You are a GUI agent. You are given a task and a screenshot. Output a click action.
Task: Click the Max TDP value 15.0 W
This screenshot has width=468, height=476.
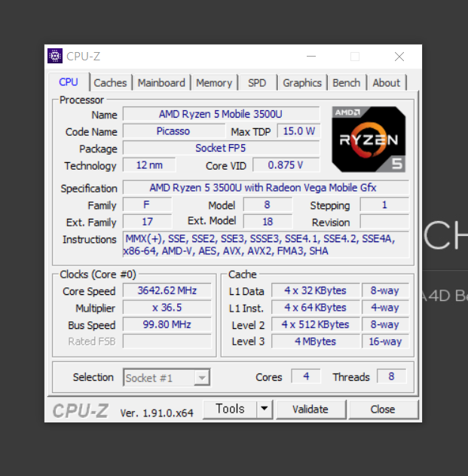pos(298,131)
